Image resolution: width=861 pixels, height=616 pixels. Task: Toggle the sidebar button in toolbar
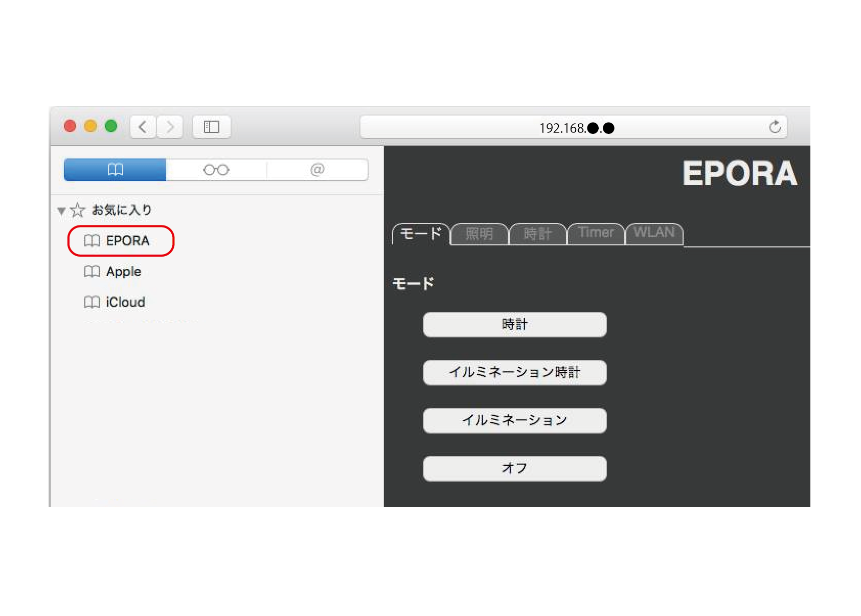pos(211,127)
